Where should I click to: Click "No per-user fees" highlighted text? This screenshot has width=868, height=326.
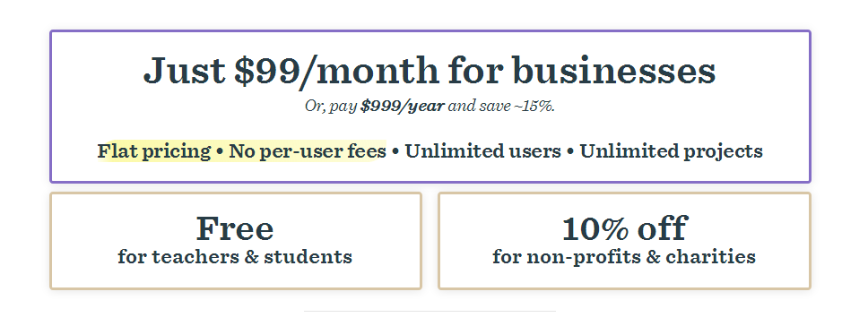[308, 150]
